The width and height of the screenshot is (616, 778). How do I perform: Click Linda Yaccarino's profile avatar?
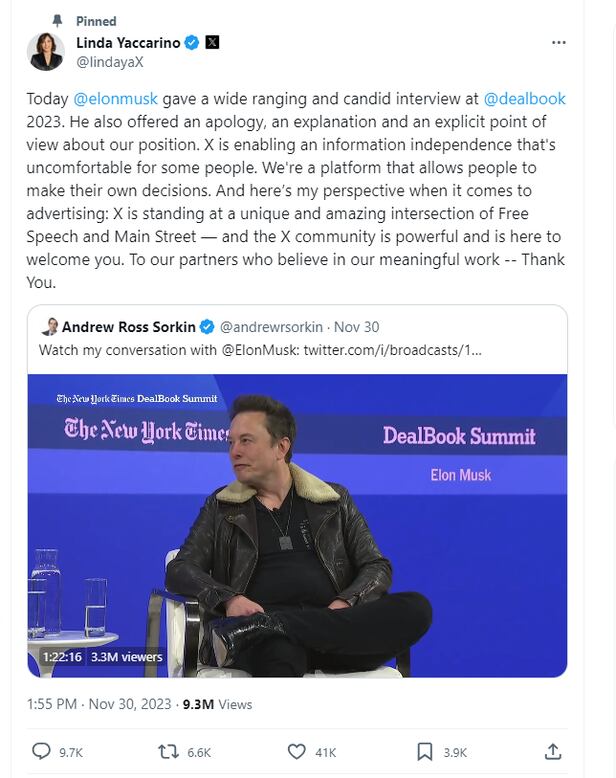click(x=46, y=52)
